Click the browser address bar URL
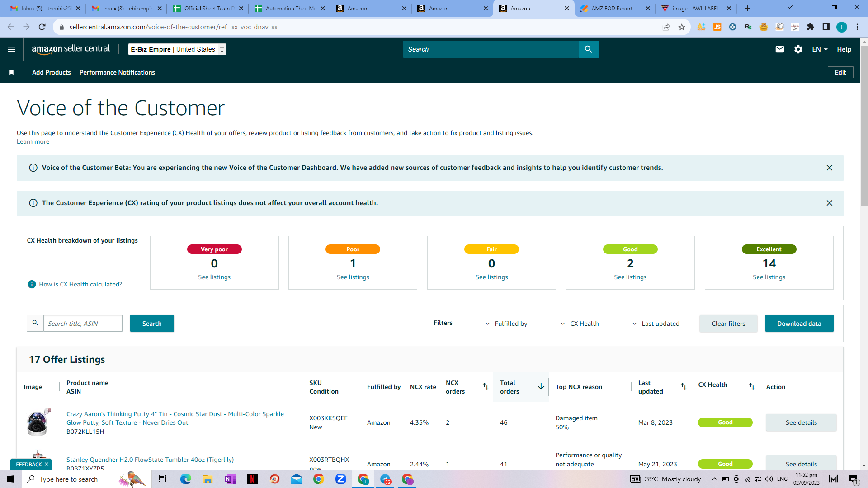The image size is (868, 488). [174, 27]
